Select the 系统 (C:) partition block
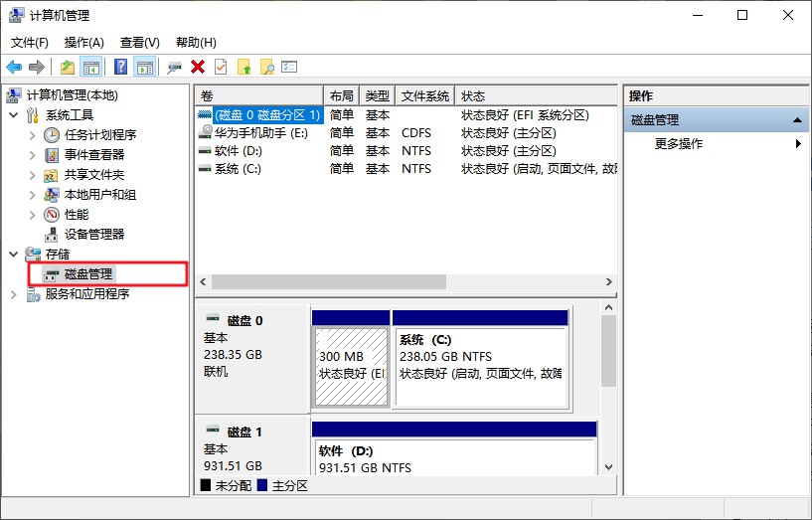The height and width of the screenshot is (520, 812). (x=481, y=366)
